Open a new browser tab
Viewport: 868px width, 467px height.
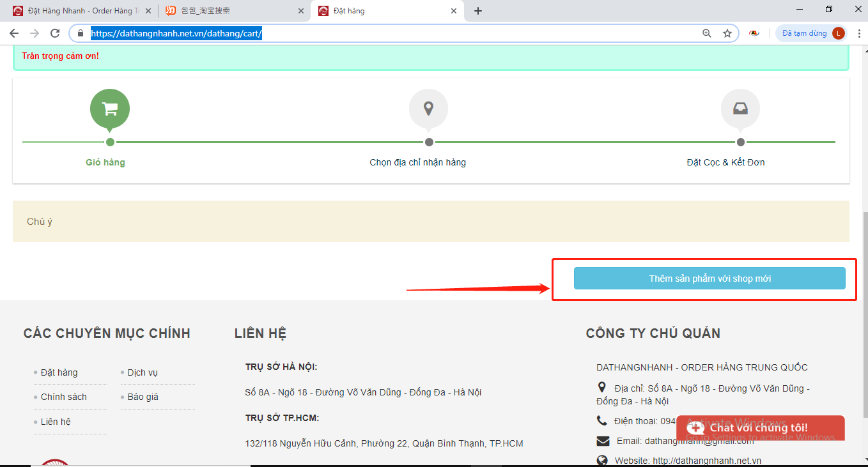pos(478,11)
